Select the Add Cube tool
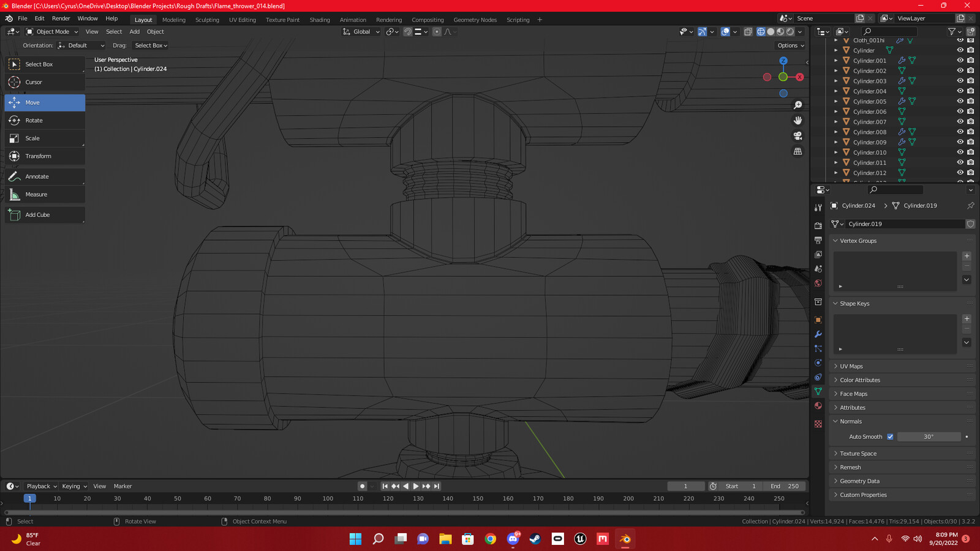This screenshot has width=980, height=551. click(x=45, y=215)
